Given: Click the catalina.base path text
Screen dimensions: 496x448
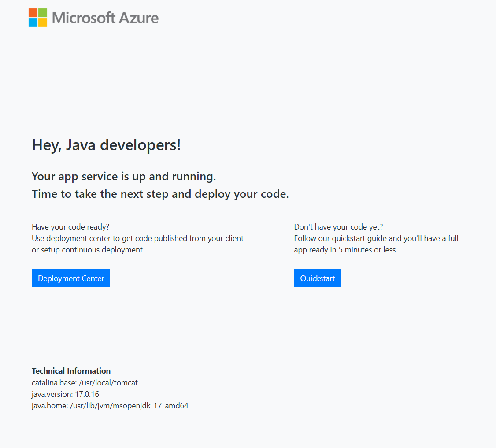Looking at the screenshot, I should pyautogui.click(x=85, y=382).
